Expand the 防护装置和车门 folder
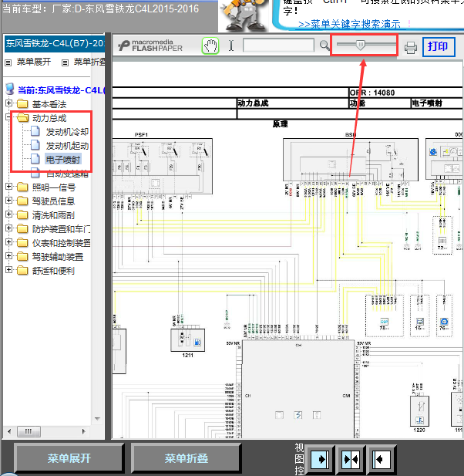Image resolution: width=464 pixels, height=476 pixels. click(8, 228)
